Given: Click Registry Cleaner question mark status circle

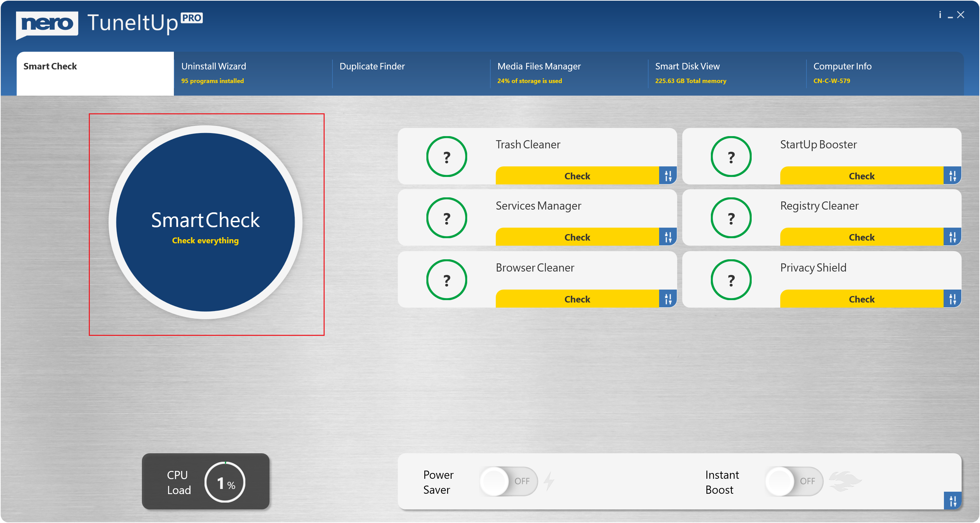Looking at the screenshot, I should [731, 218].
